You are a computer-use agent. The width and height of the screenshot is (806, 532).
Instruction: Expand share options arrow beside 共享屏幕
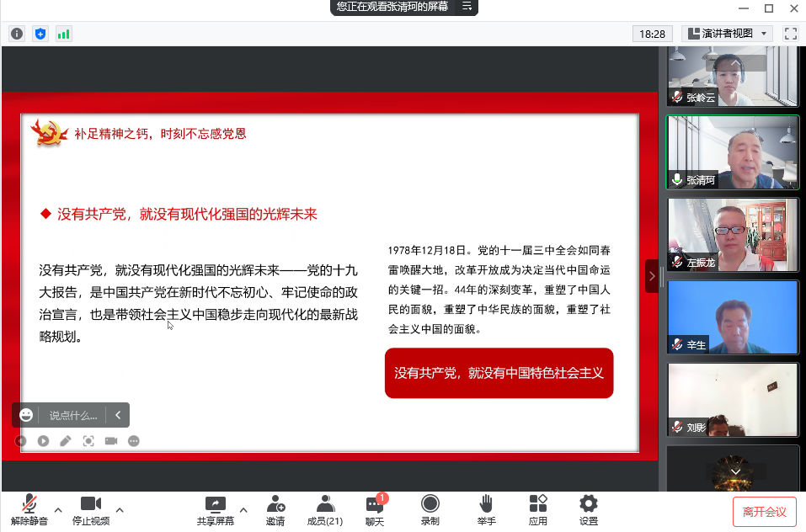click(243, 509)
